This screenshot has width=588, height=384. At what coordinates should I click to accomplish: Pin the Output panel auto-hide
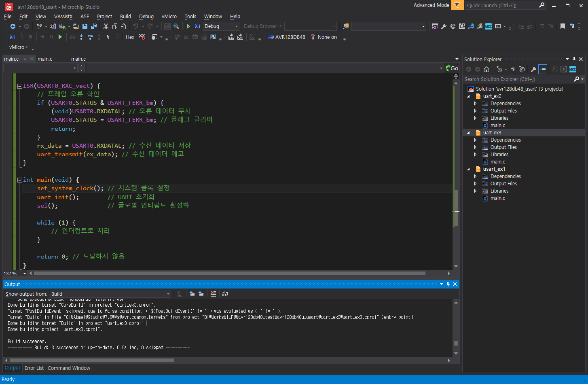448,284
